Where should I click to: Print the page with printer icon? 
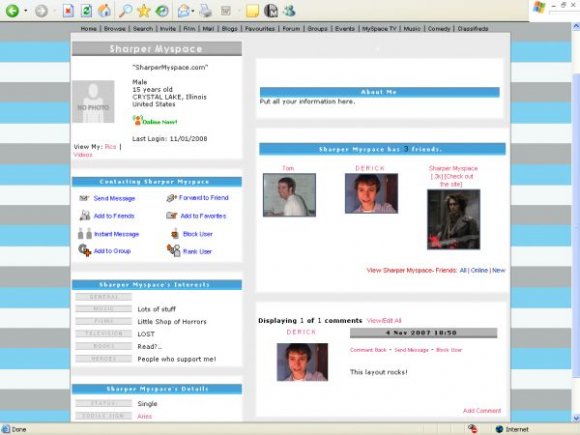(206, 11)
